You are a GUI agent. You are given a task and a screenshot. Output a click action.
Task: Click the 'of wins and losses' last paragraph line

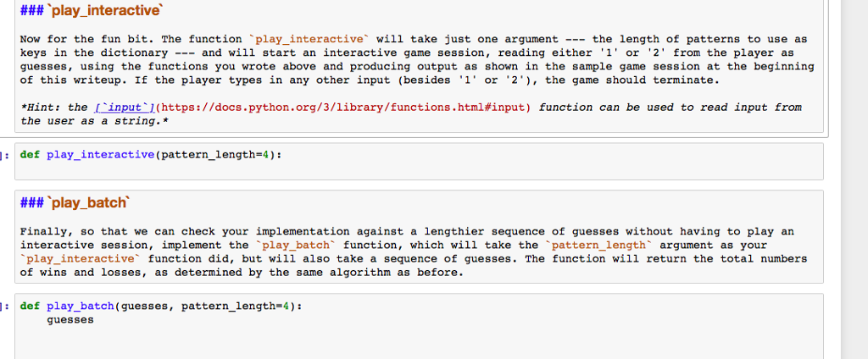(x=241, y=273)
